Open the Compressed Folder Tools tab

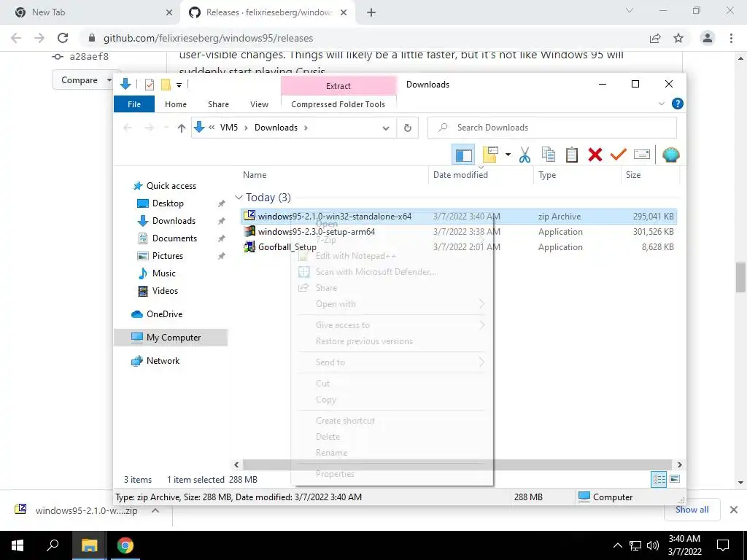pos(338,104)
